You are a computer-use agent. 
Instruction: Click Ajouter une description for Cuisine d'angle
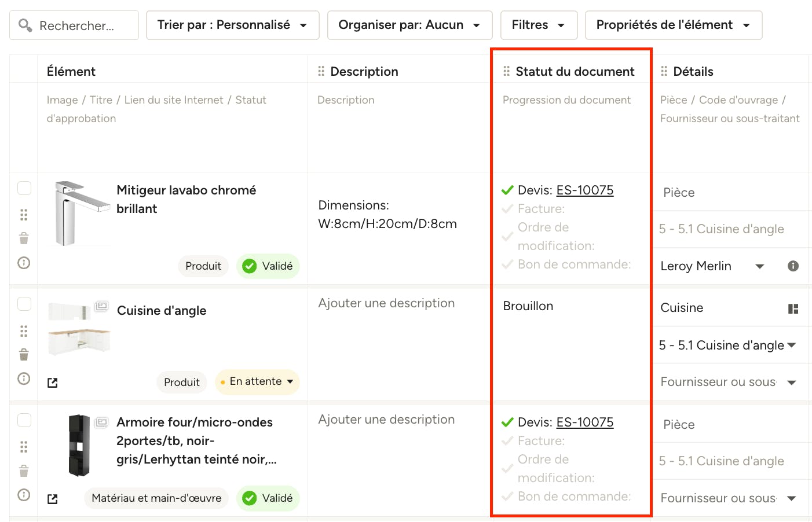click(x=386, y=303)
